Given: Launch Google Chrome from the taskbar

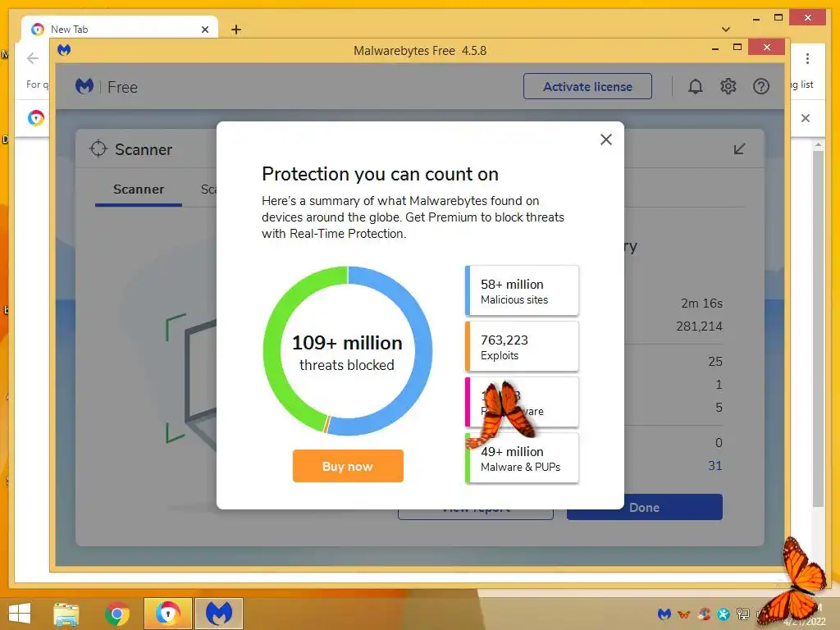Looking at the screenshot, I should [x=116, y=614].
